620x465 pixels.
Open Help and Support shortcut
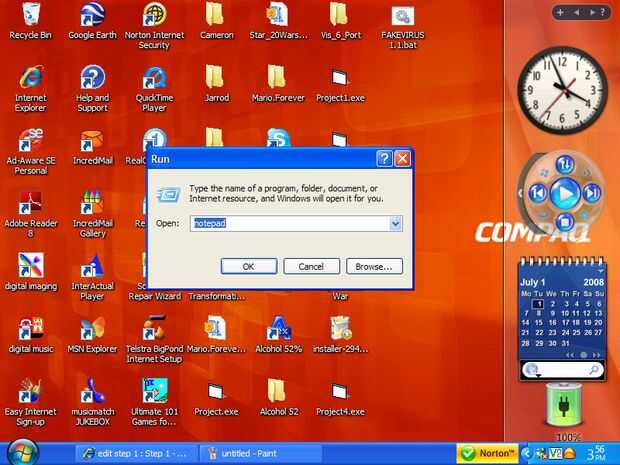(x=92, y=89)
